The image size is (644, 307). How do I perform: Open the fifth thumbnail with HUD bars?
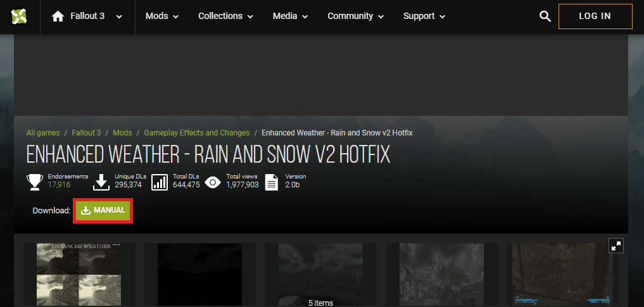pos(563,275)
